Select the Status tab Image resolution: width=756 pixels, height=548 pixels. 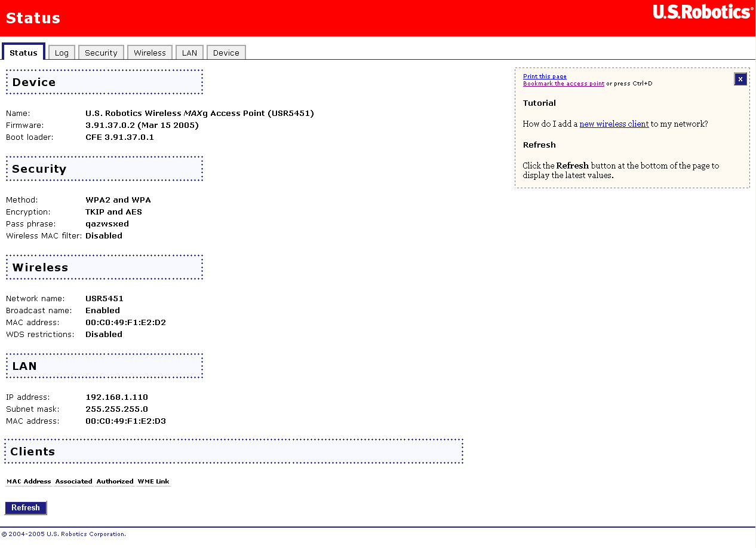(x=24, y=53)
